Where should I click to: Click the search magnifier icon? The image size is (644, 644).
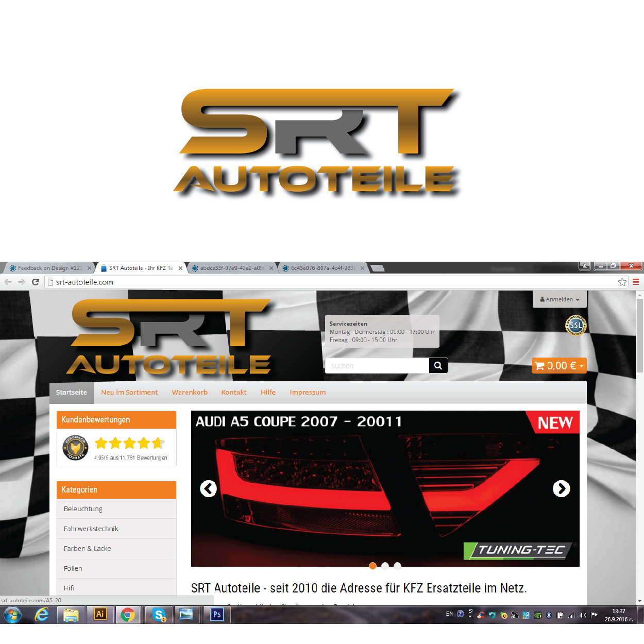click(x=438, y=365)
